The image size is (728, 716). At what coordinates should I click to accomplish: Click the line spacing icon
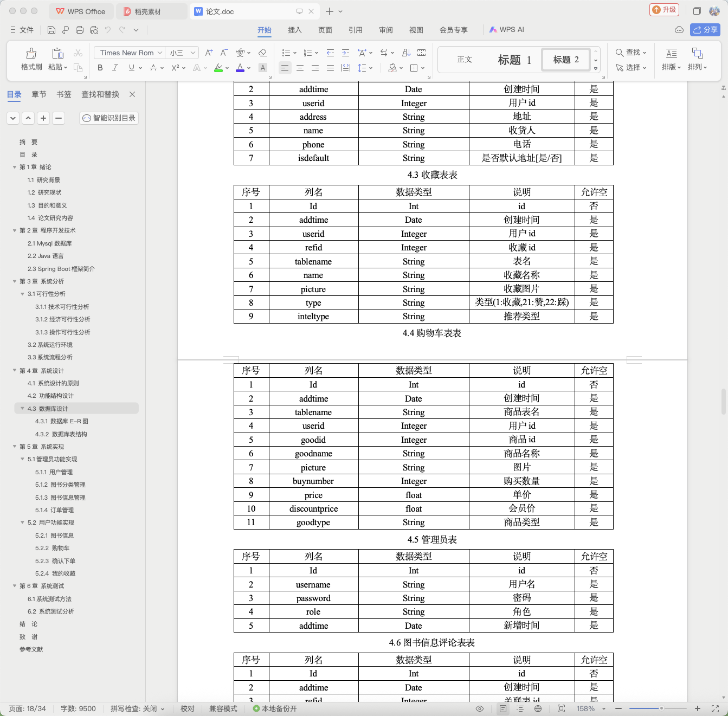[362, 68]
